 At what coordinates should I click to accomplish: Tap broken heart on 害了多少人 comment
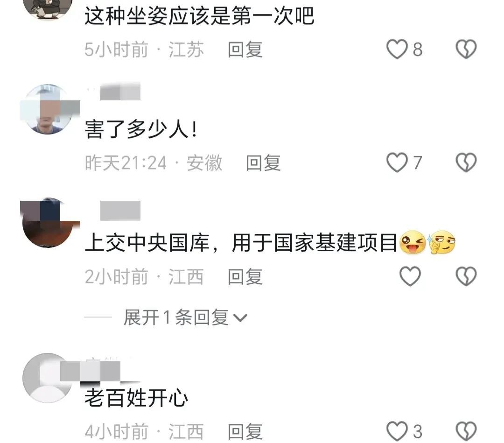(x=466, y=162)
